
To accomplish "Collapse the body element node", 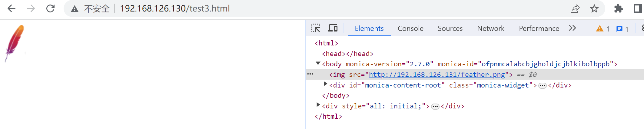I will pyautogui.click(x=318, y=64).
